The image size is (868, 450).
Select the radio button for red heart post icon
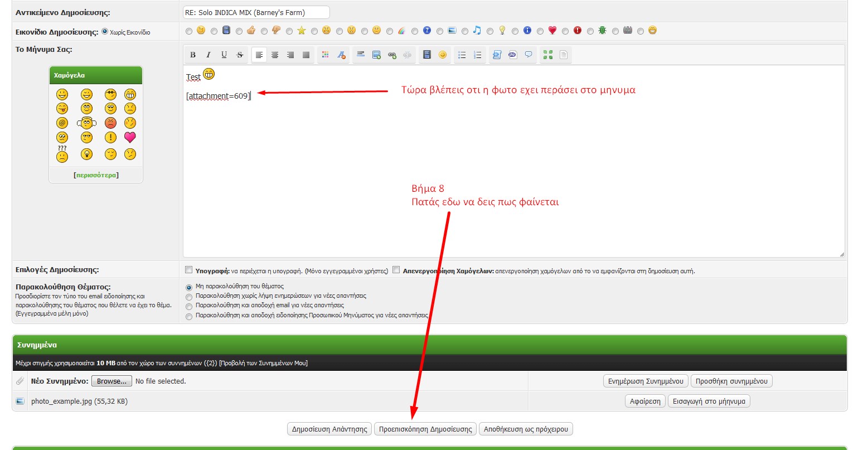click(x=540, y=31)
